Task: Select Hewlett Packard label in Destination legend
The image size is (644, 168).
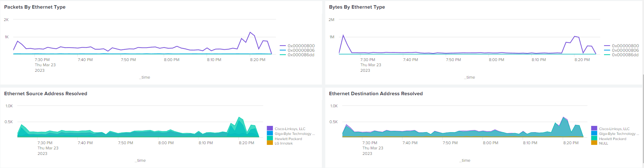Action: point(612,139)
